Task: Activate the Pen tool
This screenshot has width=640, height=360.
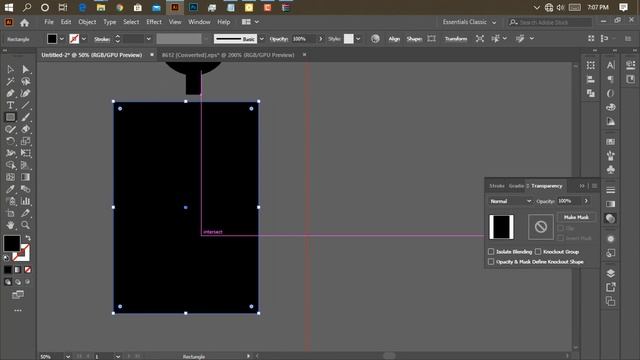Action: (10, 93)
